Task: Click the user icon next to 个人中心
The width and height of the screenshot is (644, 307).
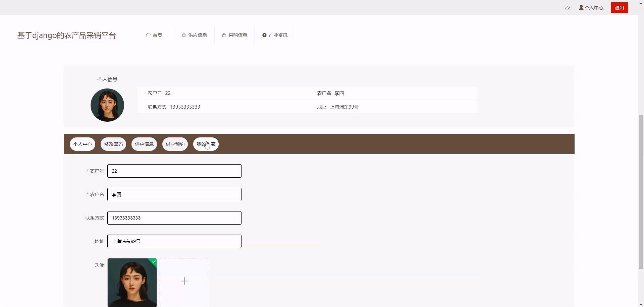Action: click(x=581, y=8)
